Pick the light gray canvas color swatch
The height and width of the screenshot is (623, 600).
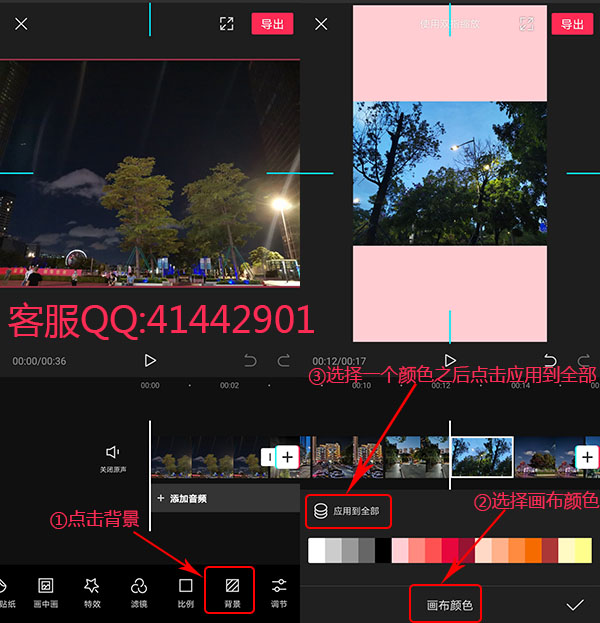[x=333, y=550]
